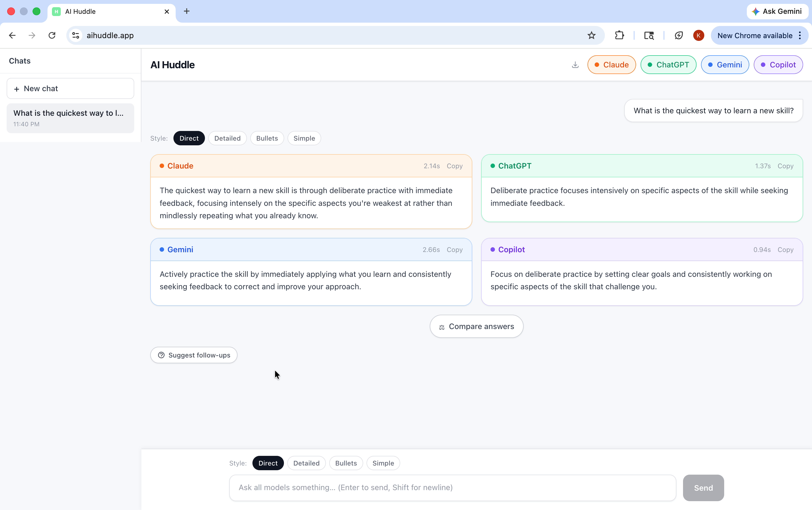Open the Chrome extensions puzzle icon

619,35
